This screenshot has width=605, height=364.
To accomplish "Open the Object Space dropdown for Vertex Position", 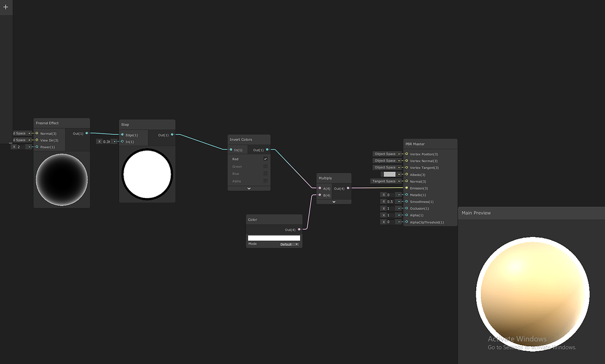I will click(386, 154).
